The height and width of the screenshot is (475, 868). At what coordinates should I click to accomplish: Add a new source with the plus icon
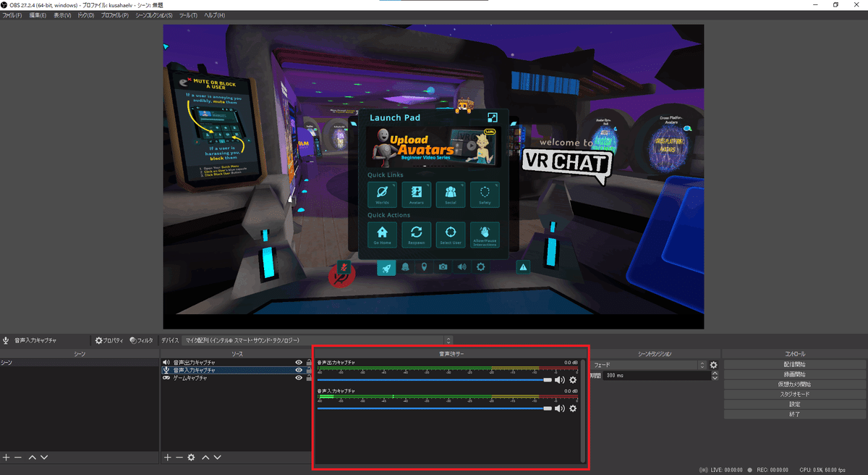pos(167,457)
